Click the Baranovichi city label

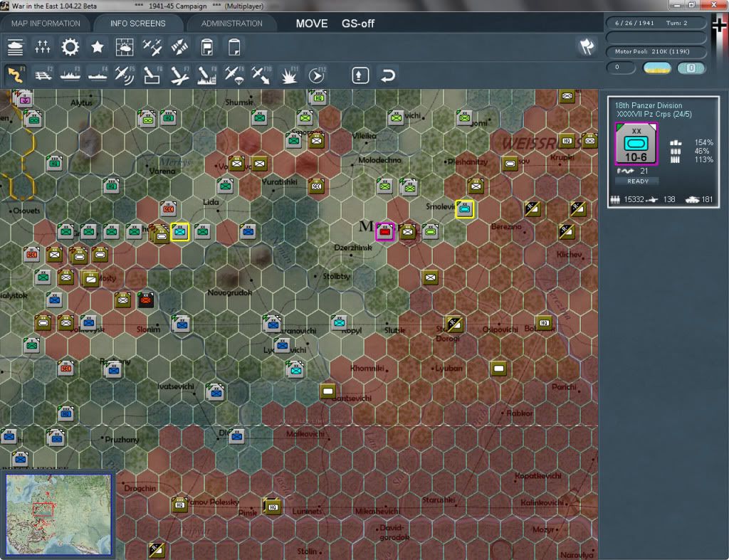coord(294,331)
